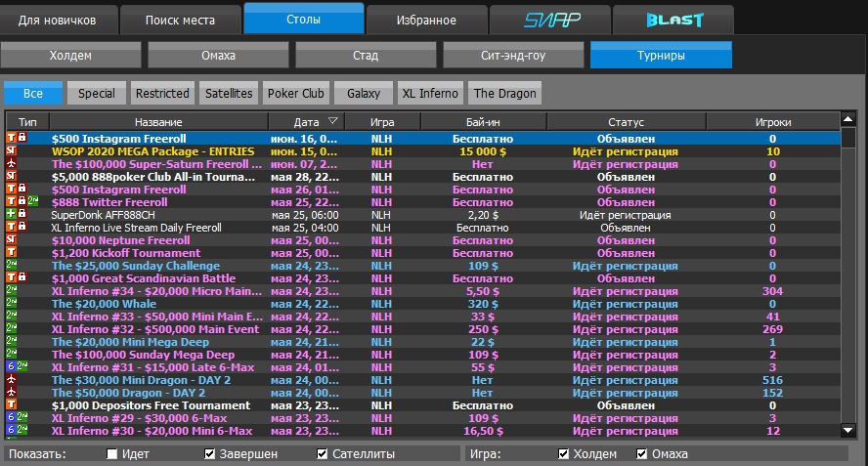This screenshot has height=466, width=868.
Task: Select the $10,000 Neptune Freeroll name
Action: pos(120,240)
